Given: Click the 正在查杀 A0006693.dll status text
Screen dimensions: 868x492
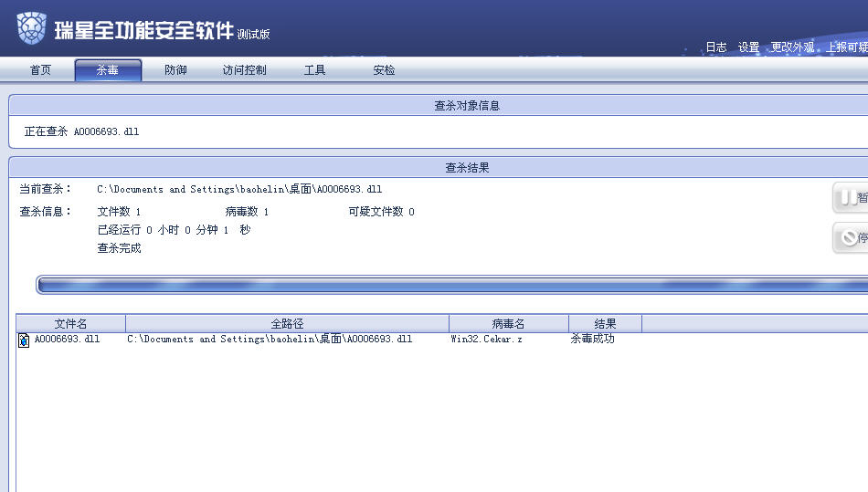Looking at the screenshot, I should coord(81,131).
